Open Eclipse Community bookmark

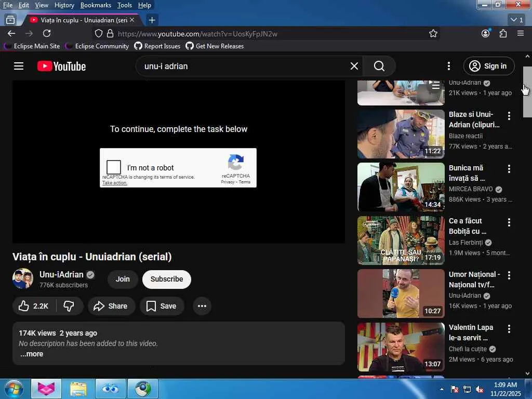97,46
